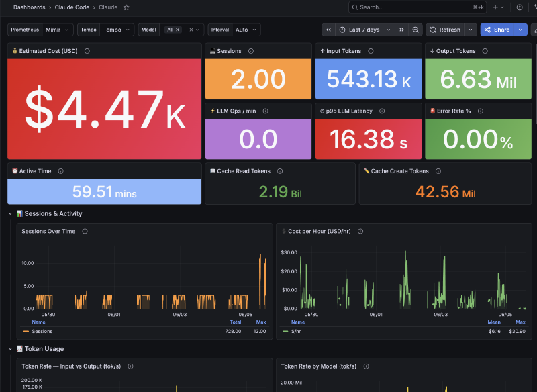Show info for Input Tokens panel
This screenshot has height=392, width=537.
(x=371, y=51)
